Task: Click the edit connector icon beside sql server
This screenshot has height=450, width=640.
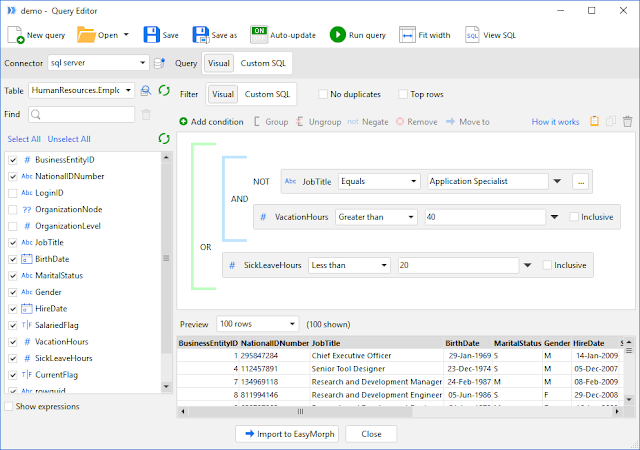Action: (x=159, y=63)
